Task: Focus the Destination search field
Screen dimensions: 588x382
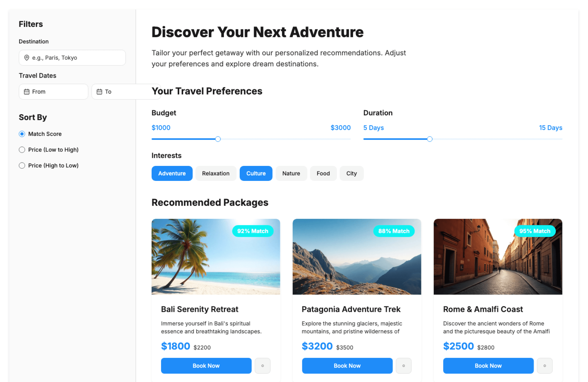Action: (x=77, y=58)
